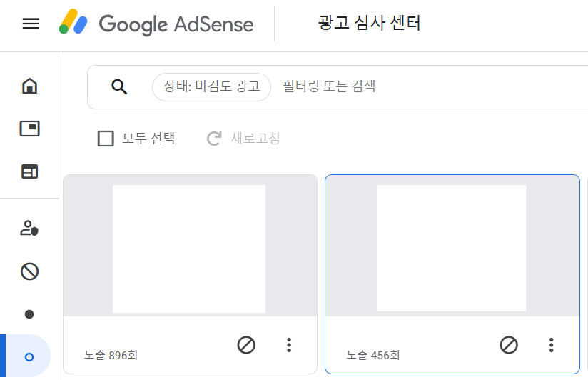Open more options for 노출 896회 ad

click(289, 345)
